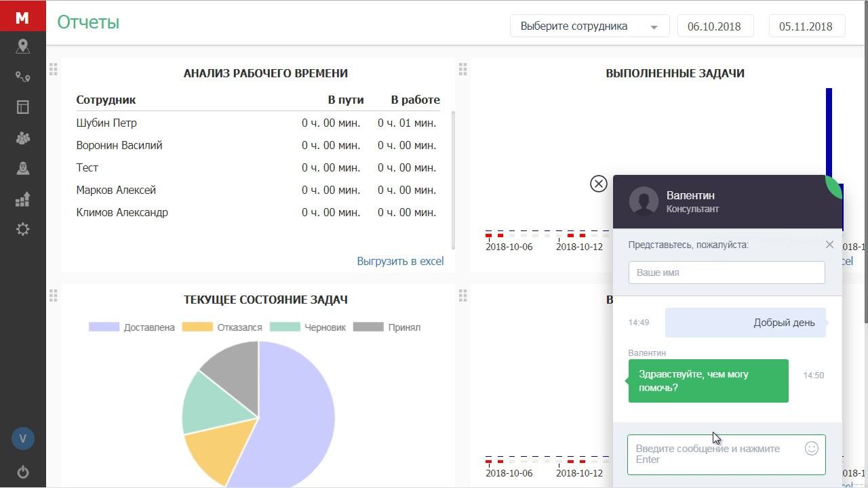Click the work-time table scrollbar
This screenshot has width=868, height=488.
[452, 180]
